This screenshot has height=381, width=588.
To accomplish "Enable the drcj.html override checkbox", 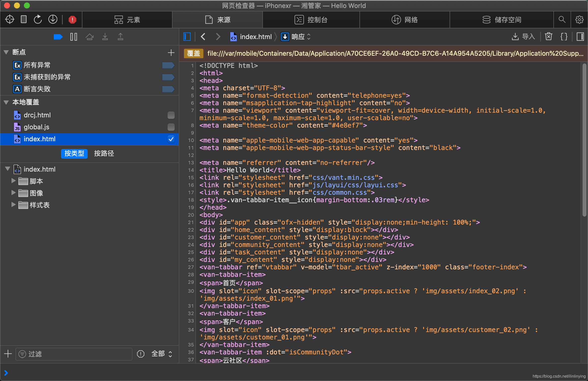I will (x=171, y=115).
